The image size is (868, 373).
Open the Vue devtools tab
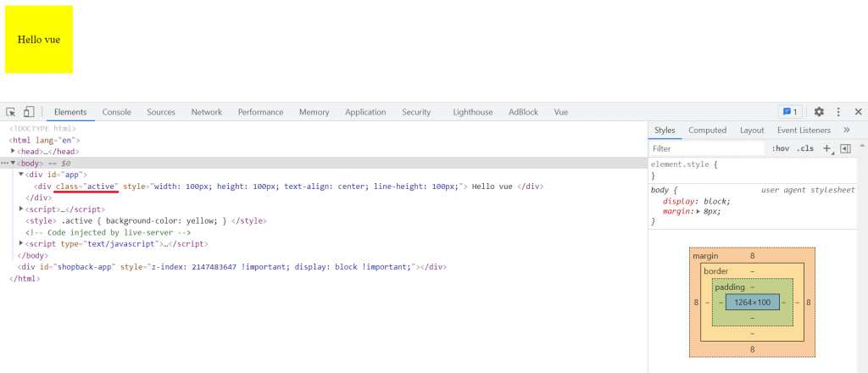(x=561, y=112)
